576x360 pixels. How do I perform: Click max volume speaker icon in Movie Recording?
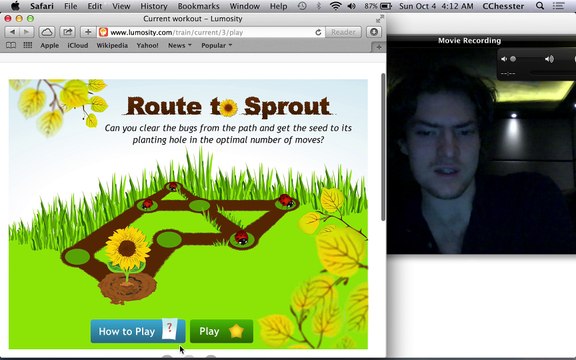549,59
